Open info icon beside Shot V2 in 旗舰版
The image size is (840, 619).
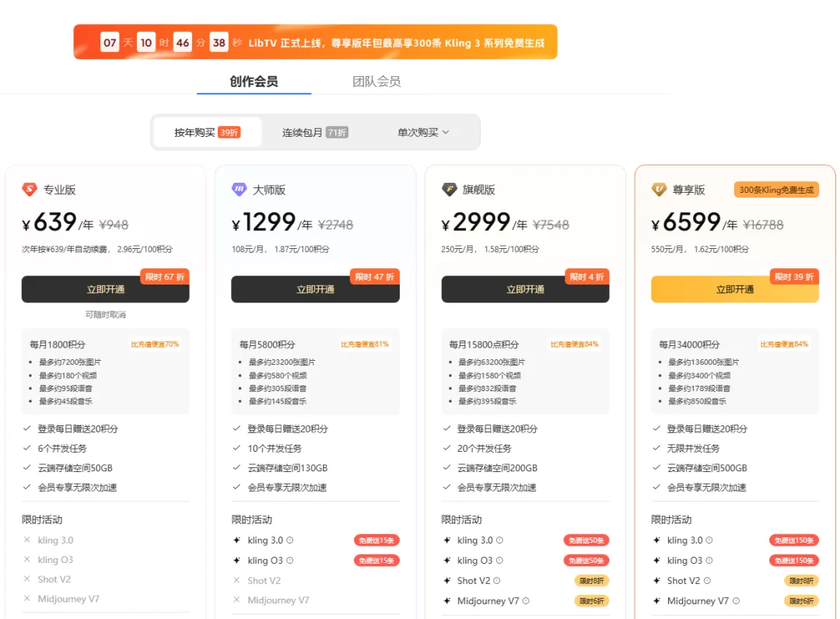[496, 580]
